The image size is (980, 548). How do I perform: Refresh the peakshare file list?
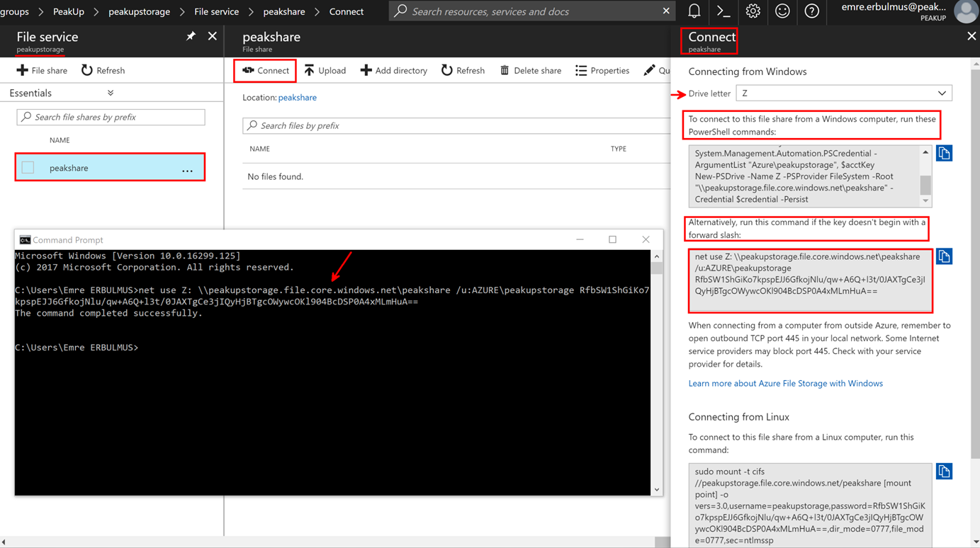click(463, 70)
